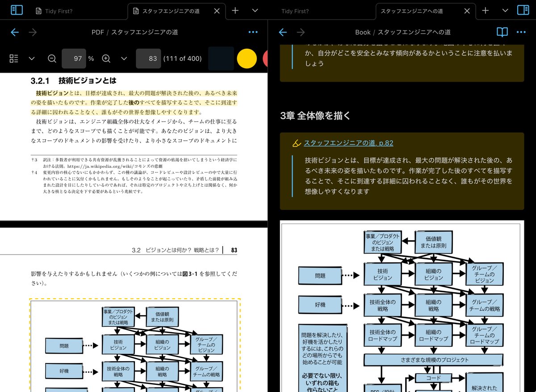Expand tab list chevron in right pane

coord(505,11)
